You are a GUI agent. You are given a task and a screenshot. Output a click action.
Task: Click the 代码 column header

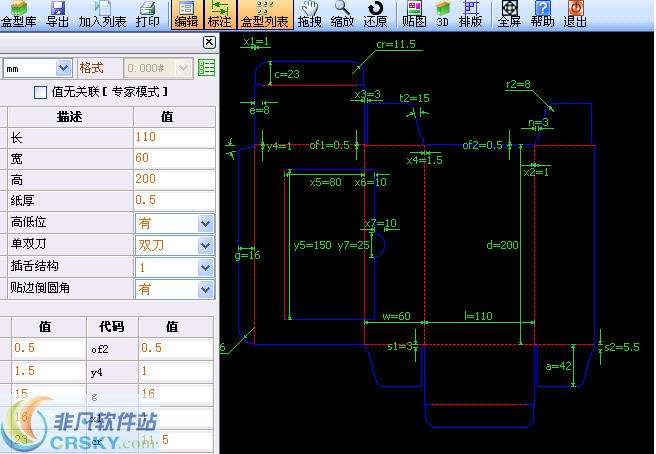112,326
